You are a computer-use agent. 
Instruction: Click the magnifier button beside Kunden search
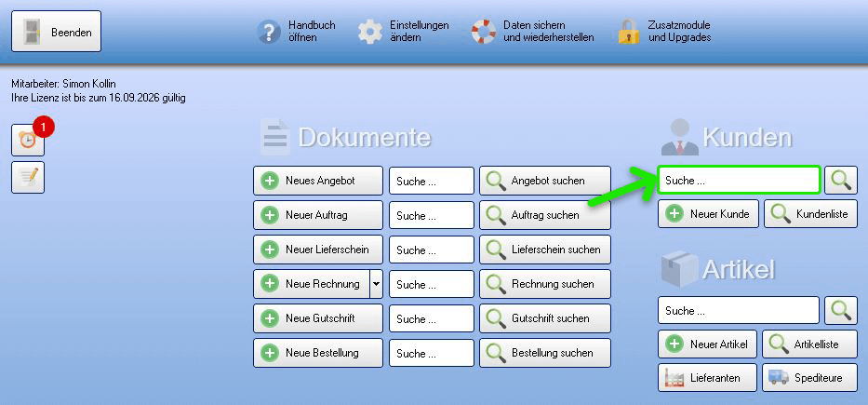841,180
